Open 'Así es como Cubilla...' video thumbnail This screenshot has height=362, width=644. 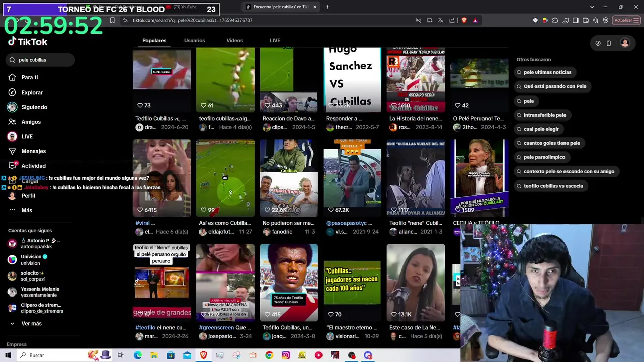225,178
